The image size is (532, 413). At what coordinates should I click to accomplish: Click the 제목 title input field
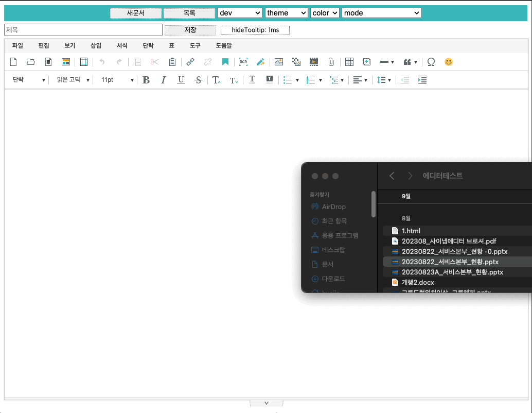[83, 30]
